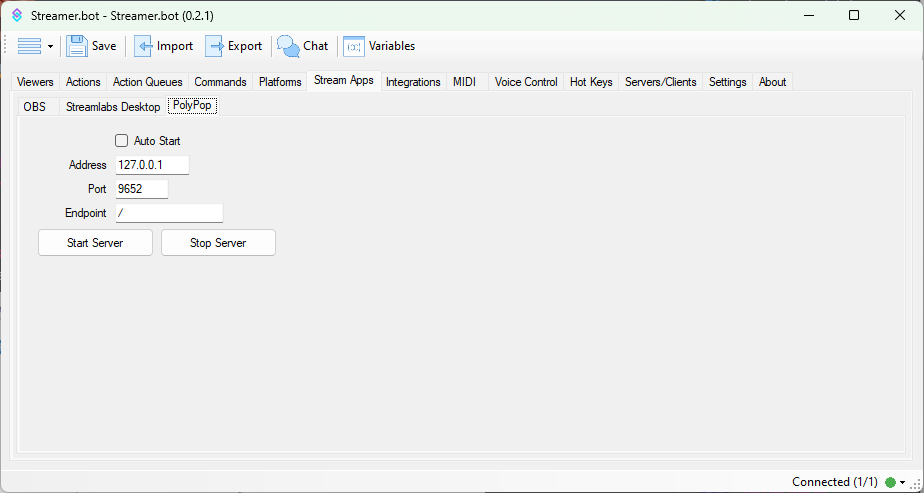924x493 pixels.
Task: Open Chat via speech bubble icon
Action: (x=288, y=46)
